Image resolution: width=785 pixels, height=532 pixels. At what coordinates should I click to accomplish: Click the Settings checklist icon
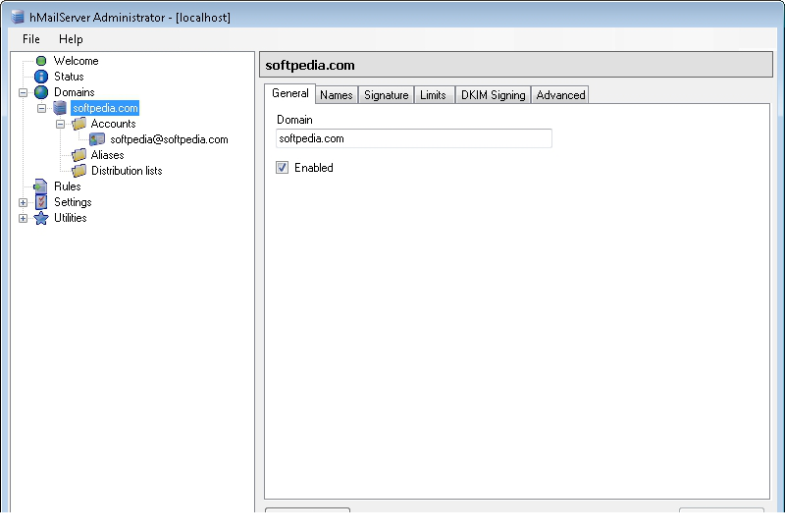pyautogui.click(x=41, y=202)
